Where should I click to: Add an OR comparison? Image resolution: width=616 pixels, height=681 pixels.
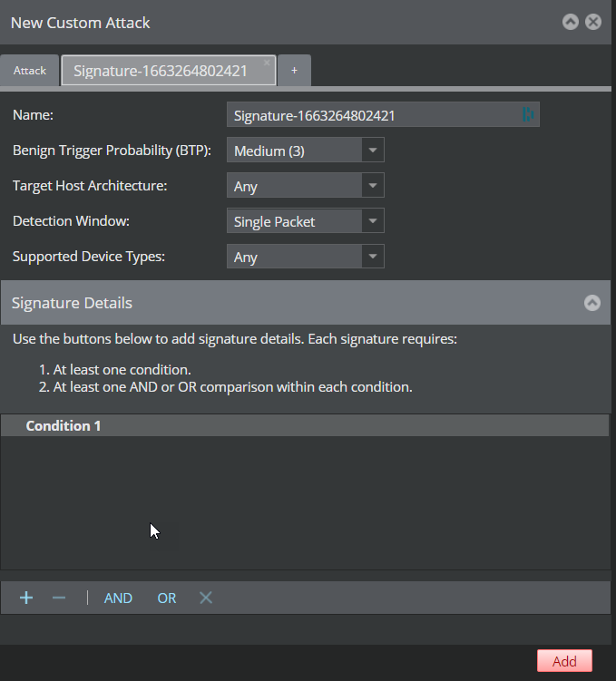pyautogui.click(x=167, y=598)
